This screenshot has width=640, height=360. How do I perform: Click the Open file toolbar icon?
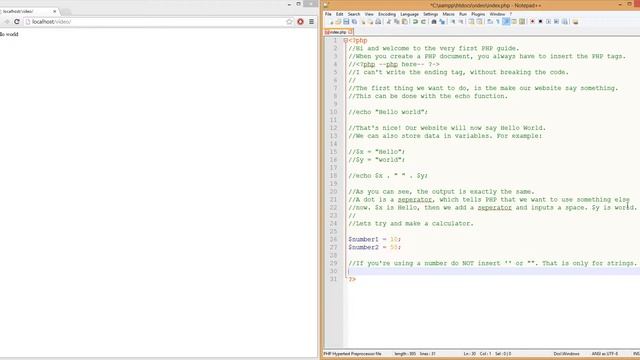tap(338, 22)
